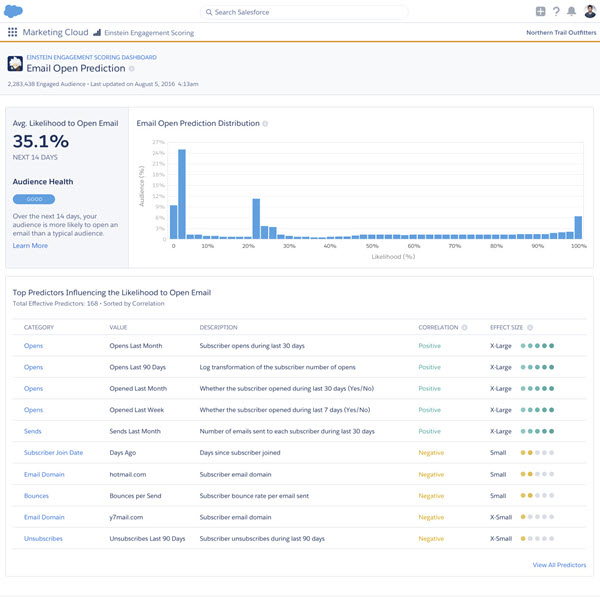
Task: Click effect size dots in Sends row
Action: 537,431
